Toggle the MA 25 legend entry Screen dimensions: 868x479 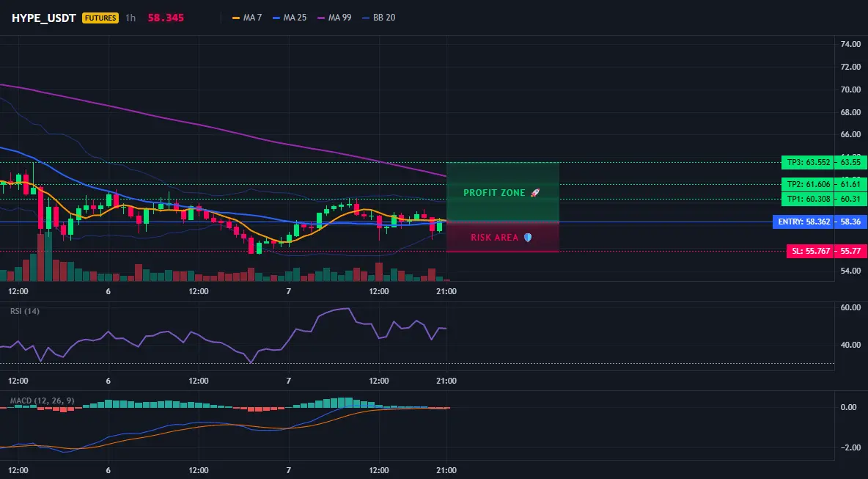click(290, 18)
